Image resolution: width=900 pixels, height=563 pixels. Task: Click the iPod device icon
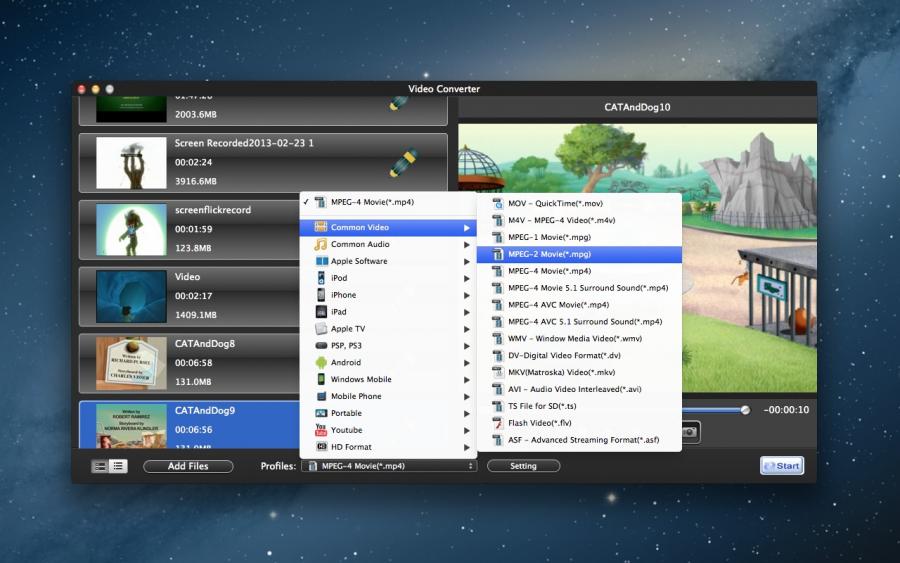321,278
